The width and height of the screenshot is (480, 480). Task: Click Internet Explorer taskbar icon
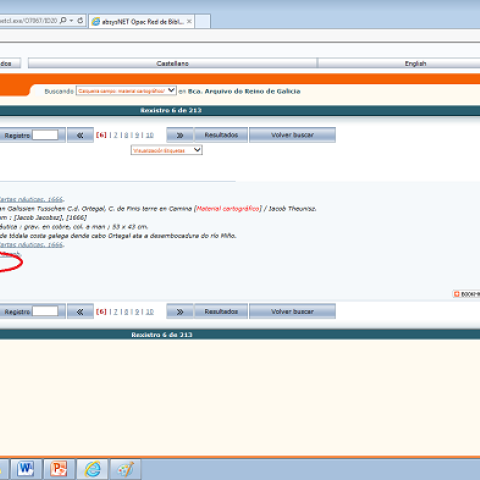pos(92,469)
